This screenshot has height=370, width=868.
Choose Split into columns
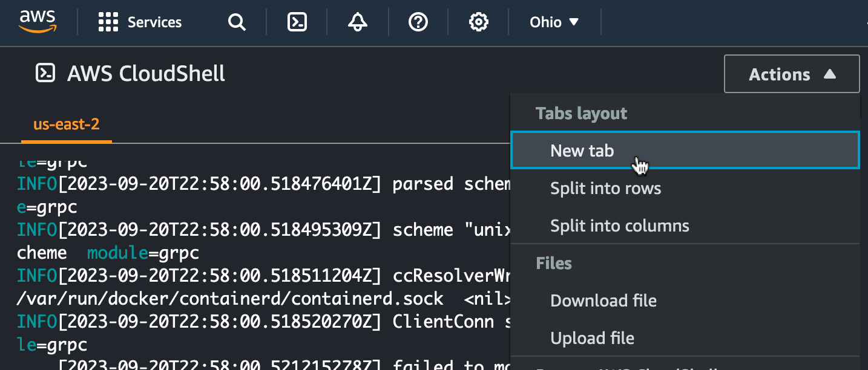coord(619,226)
